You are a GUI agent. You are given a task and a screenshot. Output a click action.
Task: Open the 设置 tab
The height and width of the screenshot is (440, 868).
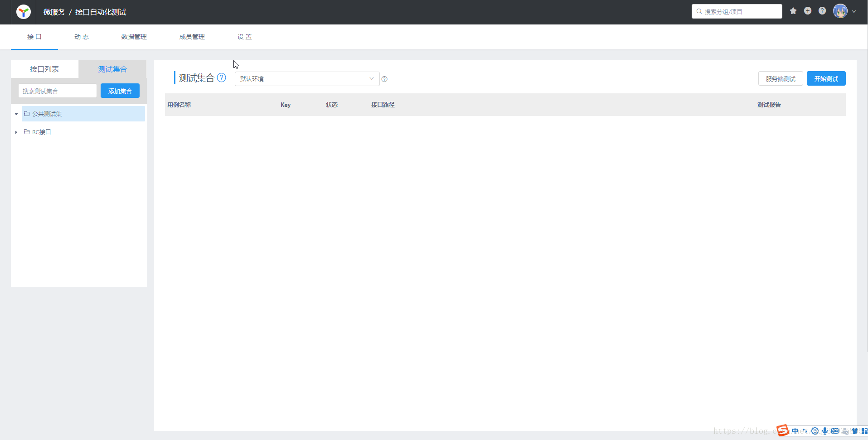tap(245, 37)
